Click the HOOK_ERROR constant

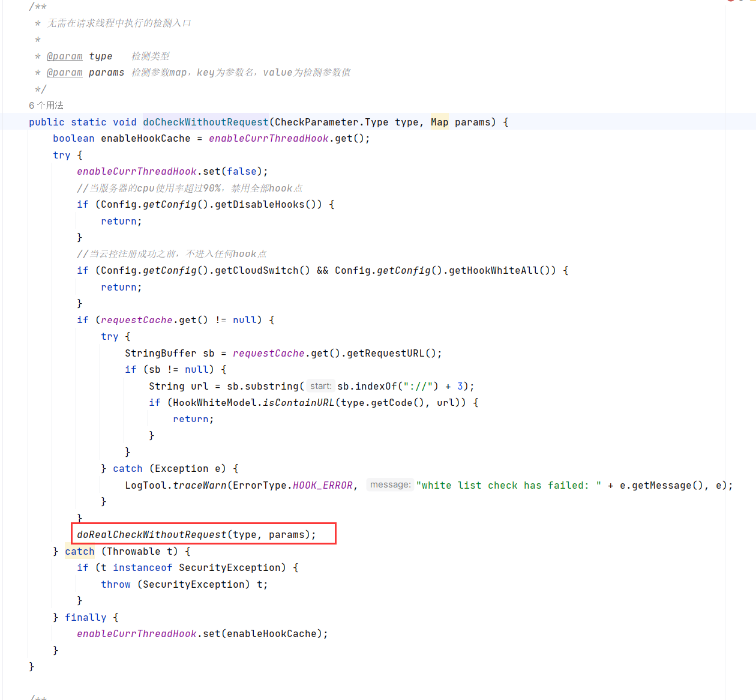coord(322,485)
